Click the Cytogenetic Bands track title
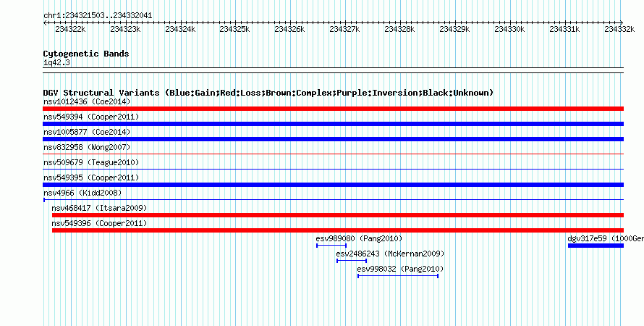 coord(86,54)
